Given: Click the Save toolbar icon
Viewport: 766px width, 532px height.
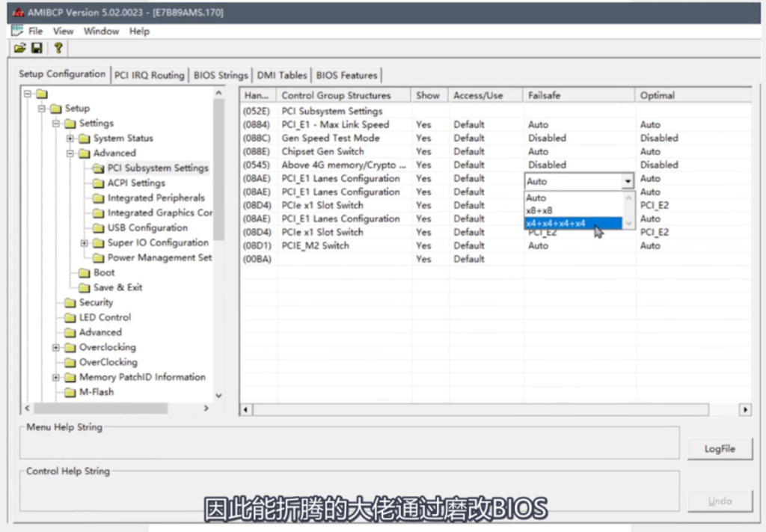Looking at the screenshot, I should (37, 49).
